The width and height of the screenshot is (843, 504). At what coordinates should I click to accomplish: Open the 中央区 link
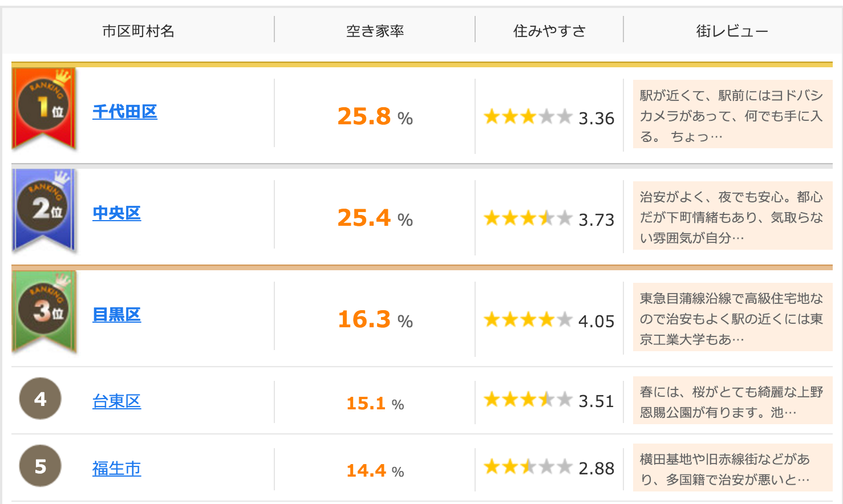117,213
